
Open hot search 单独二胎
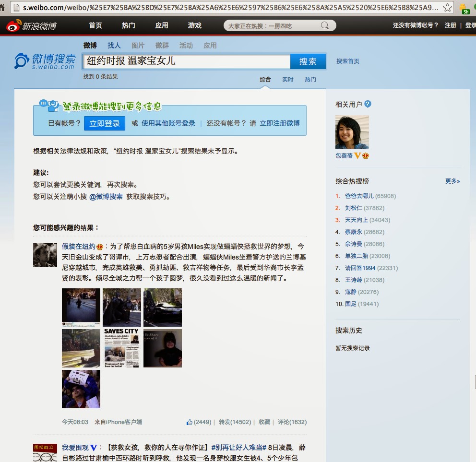tap(357, 256)
